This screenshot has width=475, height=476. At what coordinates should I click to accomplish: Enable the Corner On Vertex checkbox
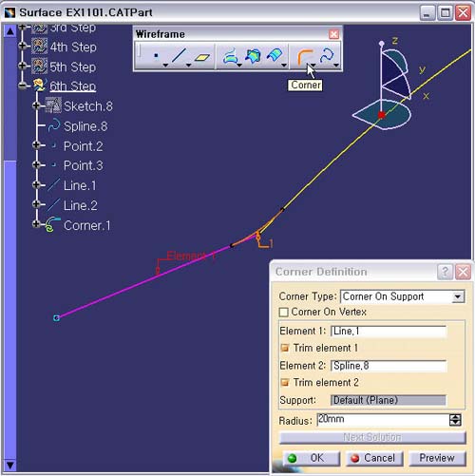284,313
